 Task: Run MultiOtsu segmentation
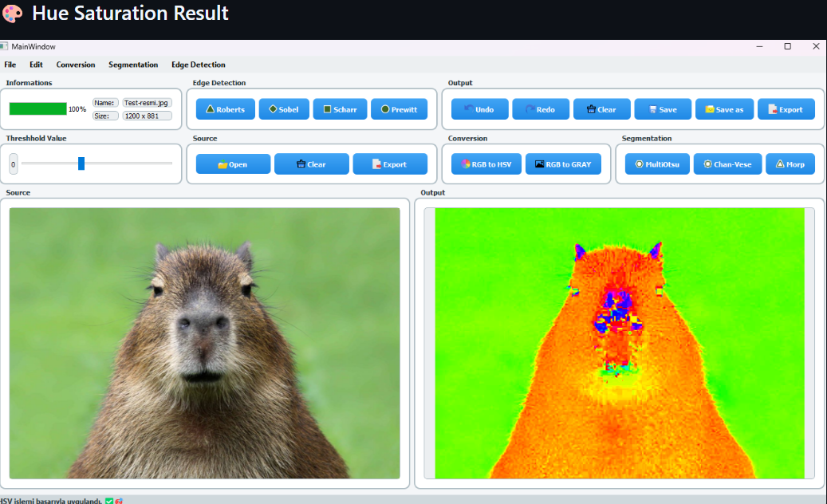(656, 164)
